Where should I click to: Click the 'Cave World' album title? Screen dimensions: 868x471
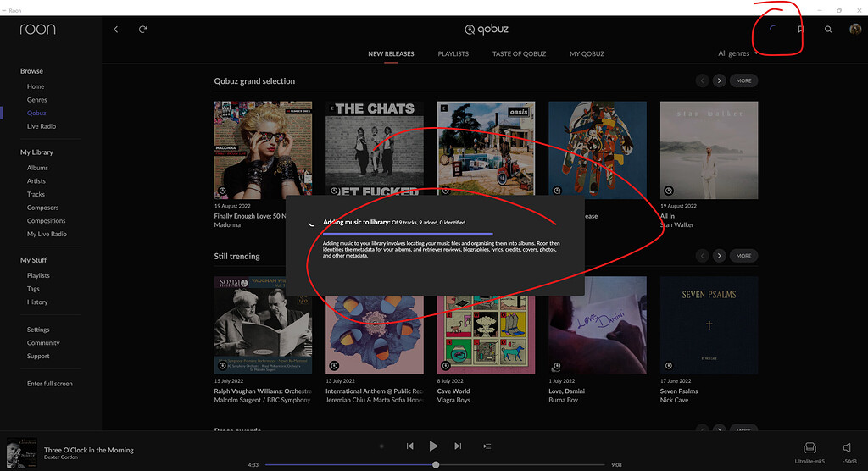453,391
